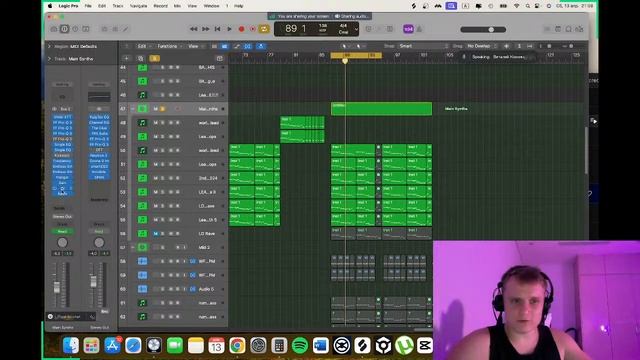Open the tracks area Functions menu

pos(169,46)
